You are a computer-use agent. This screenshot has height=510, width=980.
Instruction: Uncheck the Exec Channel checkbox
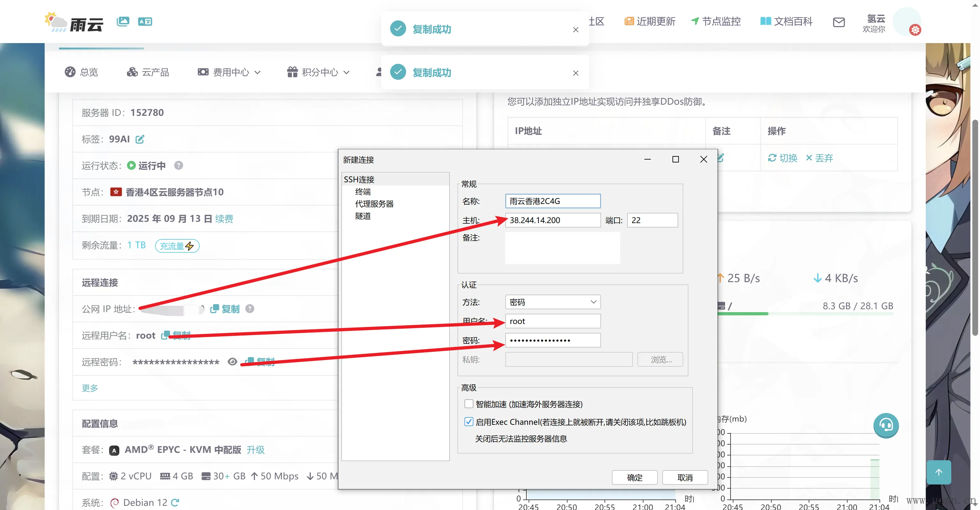pos(469,422)
